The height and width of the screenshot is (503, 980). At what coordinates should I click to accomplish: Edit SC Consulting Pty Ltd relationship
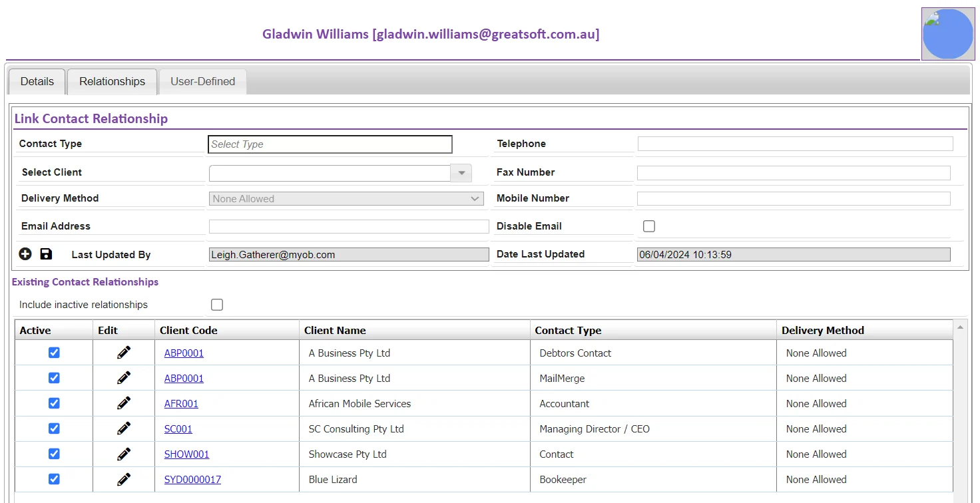(124, 428)
